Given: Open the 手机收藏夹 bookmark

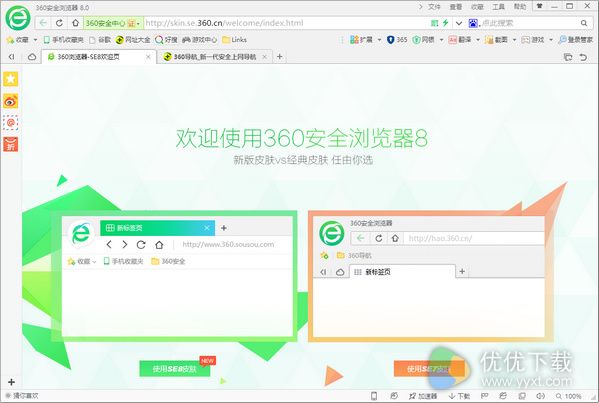Looking at the screenshot, I should point(63,40).
